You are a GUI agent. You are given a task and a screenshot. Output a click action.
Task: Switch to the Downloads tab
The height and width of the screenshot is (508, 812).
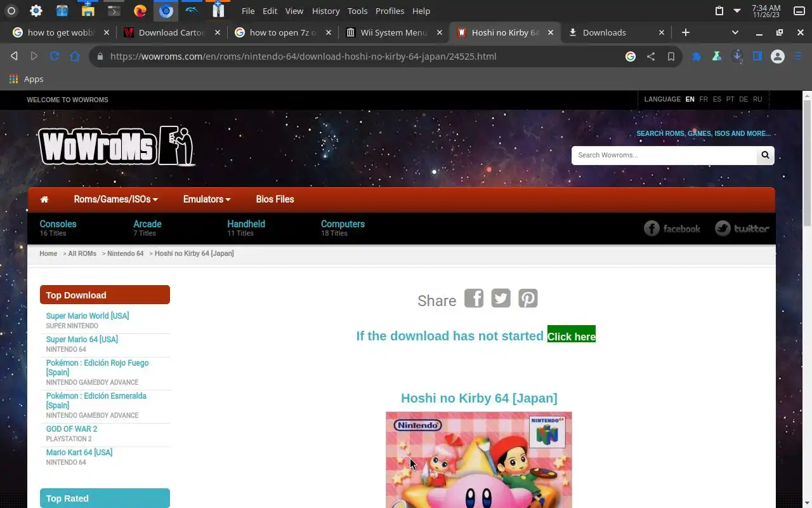[x=616, y=32]
